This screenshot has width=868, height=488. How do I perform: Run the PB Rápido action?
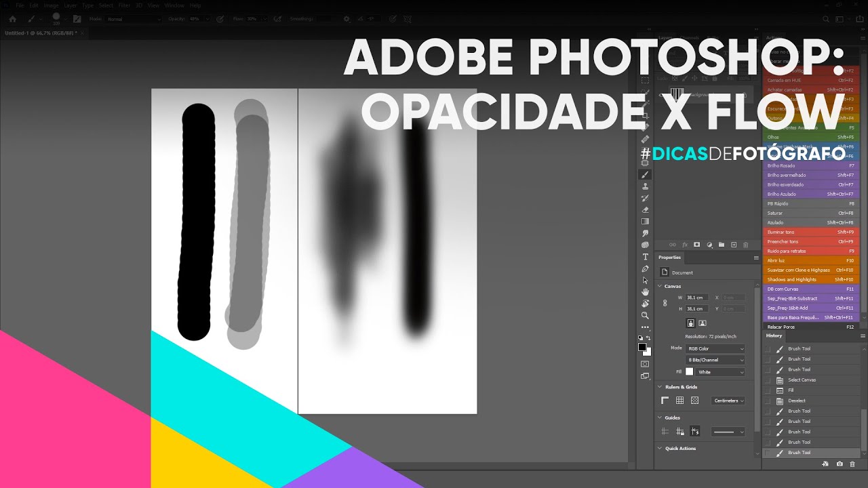811,203
